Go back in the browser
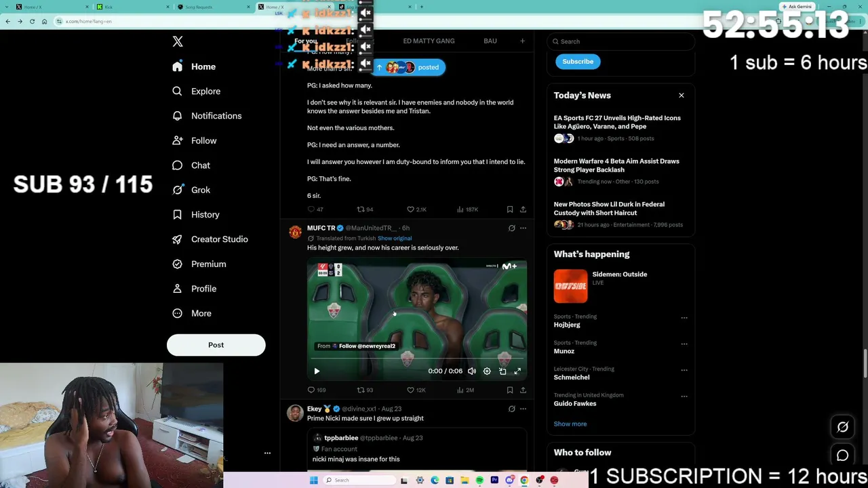This screenshot has height=488, width=868. coord(7,21)
